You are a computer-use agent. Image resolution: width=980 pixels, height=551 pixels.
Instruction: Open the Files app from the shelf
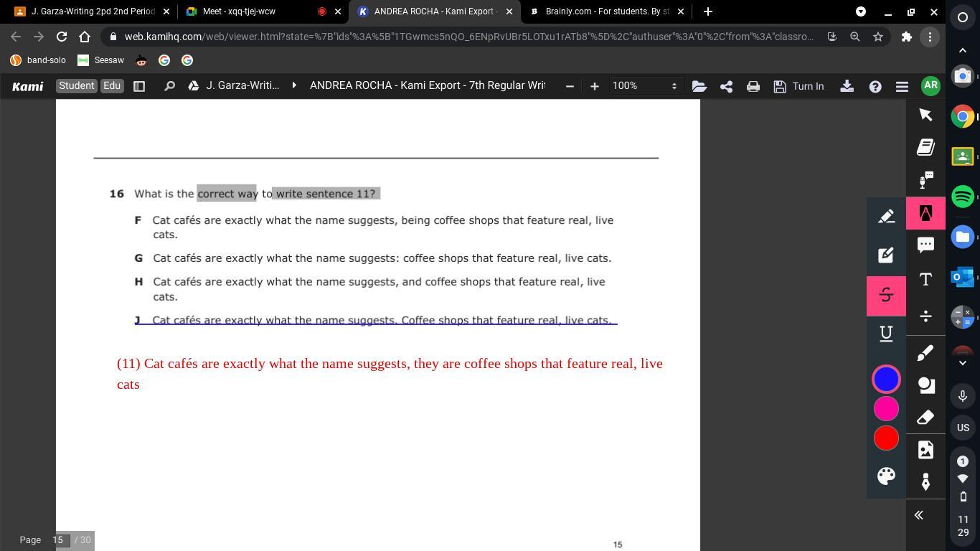(963, 237)
